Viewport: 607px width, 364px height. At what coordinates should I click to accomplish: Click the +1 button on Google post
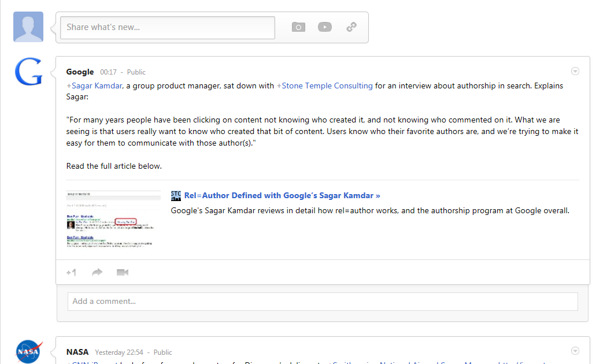click(71, 272)
